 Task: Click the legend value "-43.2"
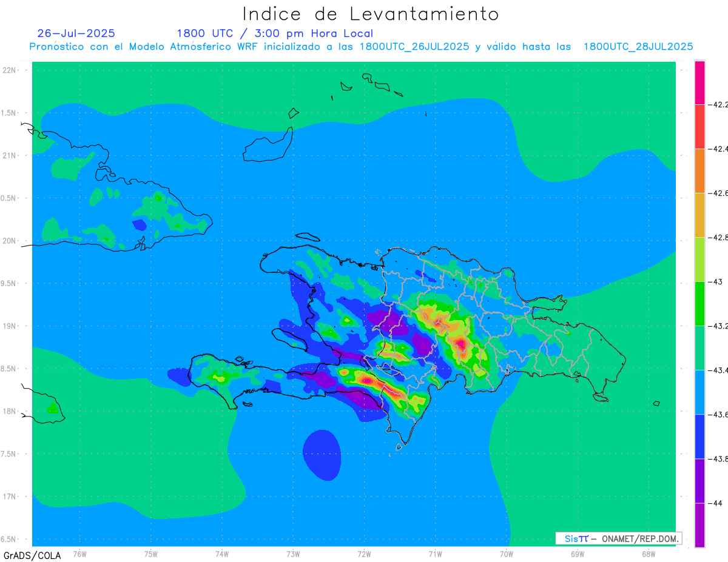click(x=718, y=326)
